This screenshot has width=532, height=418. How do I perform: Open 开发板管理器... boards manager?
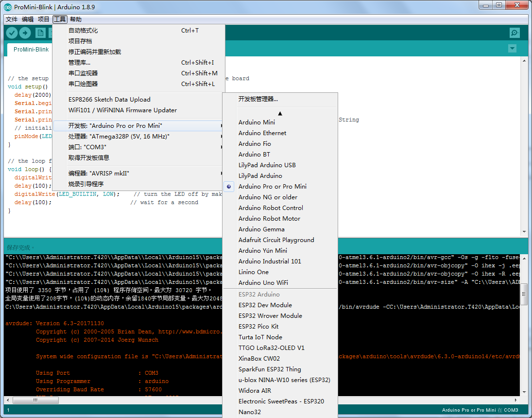(280, 99)
